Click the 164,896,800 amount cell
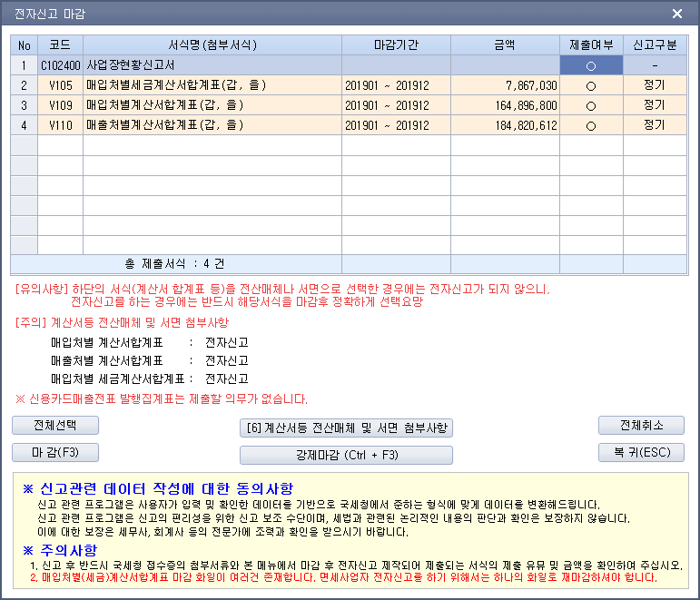 pyautogui.click(x=505, y=105)
